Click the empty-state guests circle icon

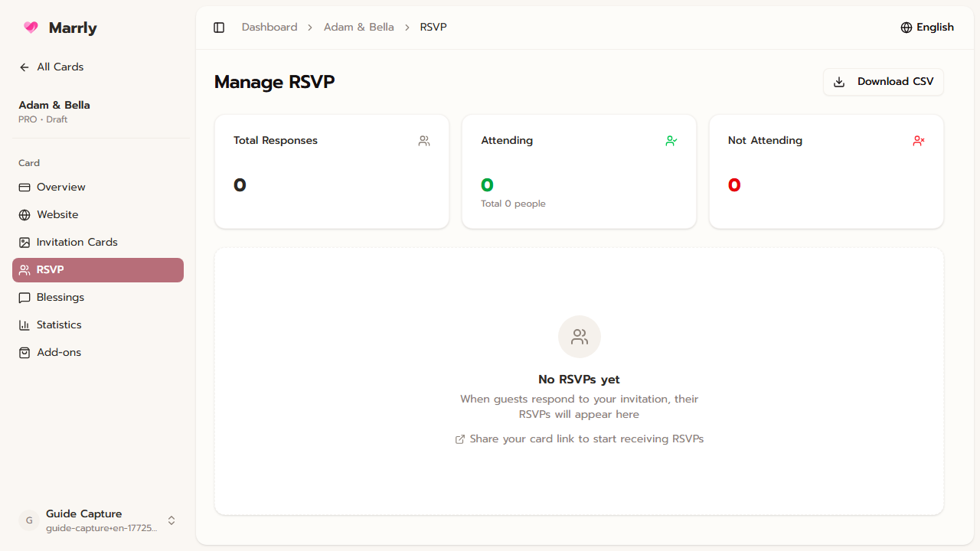[x=579, y=337]
